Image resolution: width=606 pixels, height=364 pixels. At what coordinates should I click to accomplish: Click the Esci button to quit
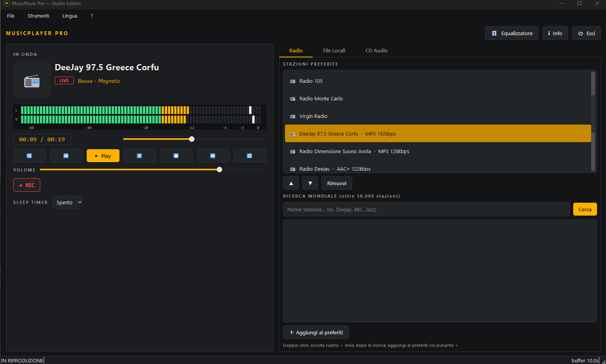coord(587,33)
